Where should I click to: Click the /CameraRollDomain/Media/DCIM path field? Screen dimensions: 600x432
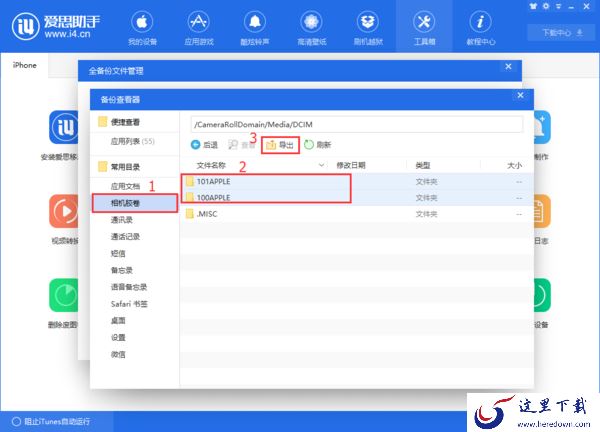click(357, 124)
